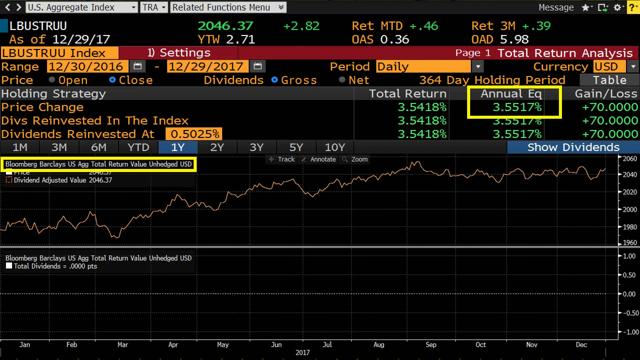The width and height of the screenshot is (640, 360).
Task: Click the export window icon beside star
Action: tap(602, 7)
